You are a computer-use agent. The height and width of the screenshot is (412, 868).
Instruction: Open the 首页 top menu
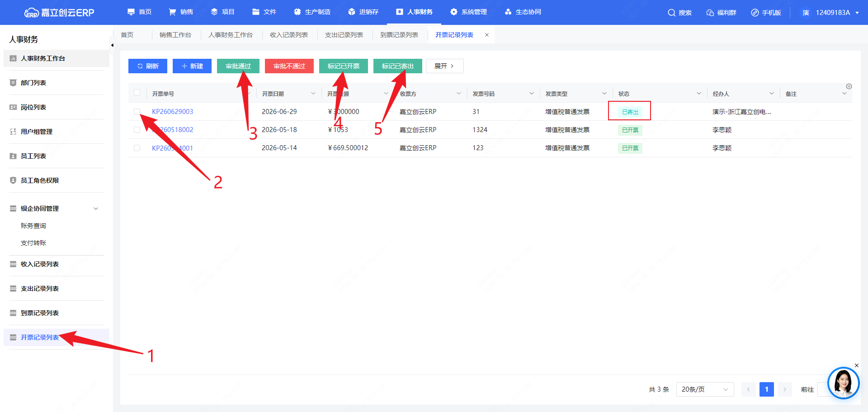click(140, 12)
